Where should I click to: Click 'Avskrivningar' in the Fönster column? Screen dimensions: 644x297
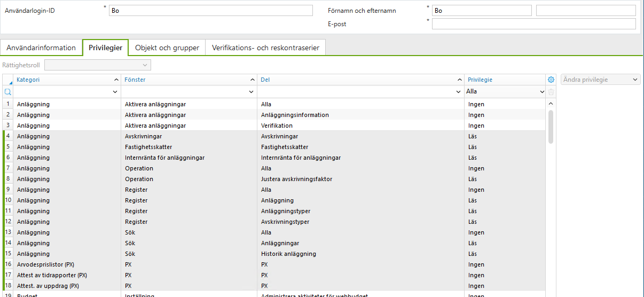pyautogui.click(x=189, y=136)
